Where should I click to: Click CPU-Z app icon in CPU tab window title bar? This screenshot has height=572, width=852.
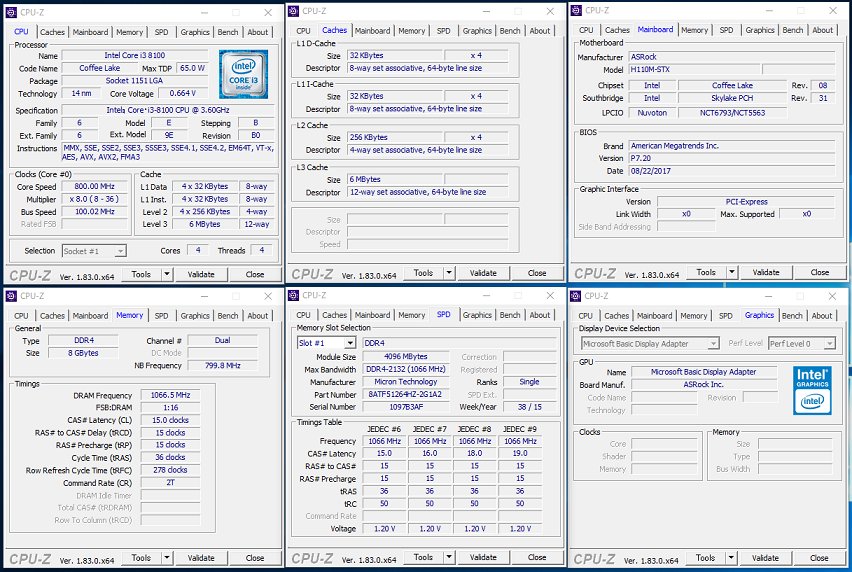tap(11, 12)
